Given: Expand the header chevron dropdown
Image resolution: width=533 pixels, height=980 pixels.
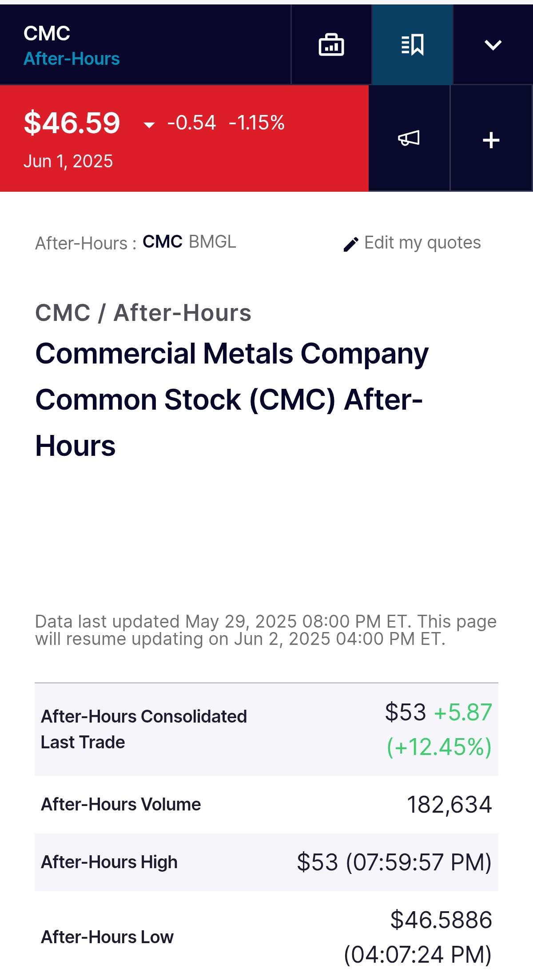Looking at the screenshot, I should tap(493, 45).
